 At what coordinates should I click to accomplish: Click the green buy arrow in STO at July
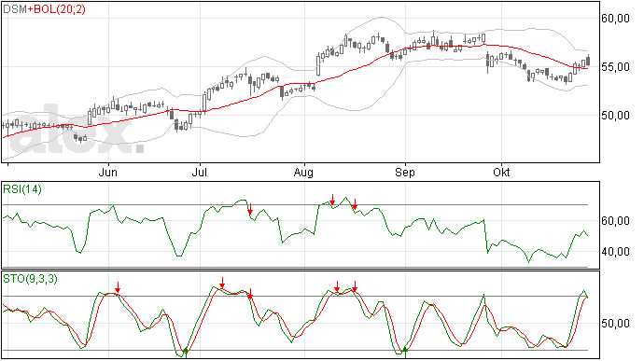pos(186,352)
